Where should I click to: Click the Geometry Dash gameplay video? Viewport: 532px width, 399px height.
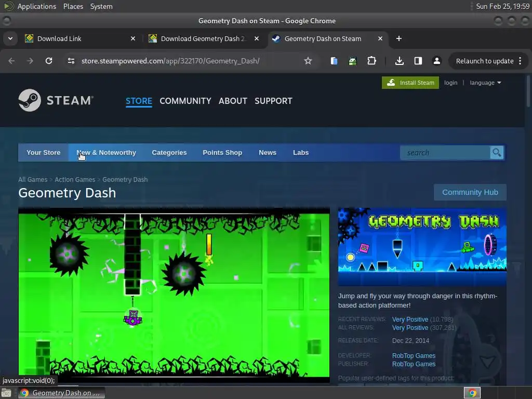point(174,294)
